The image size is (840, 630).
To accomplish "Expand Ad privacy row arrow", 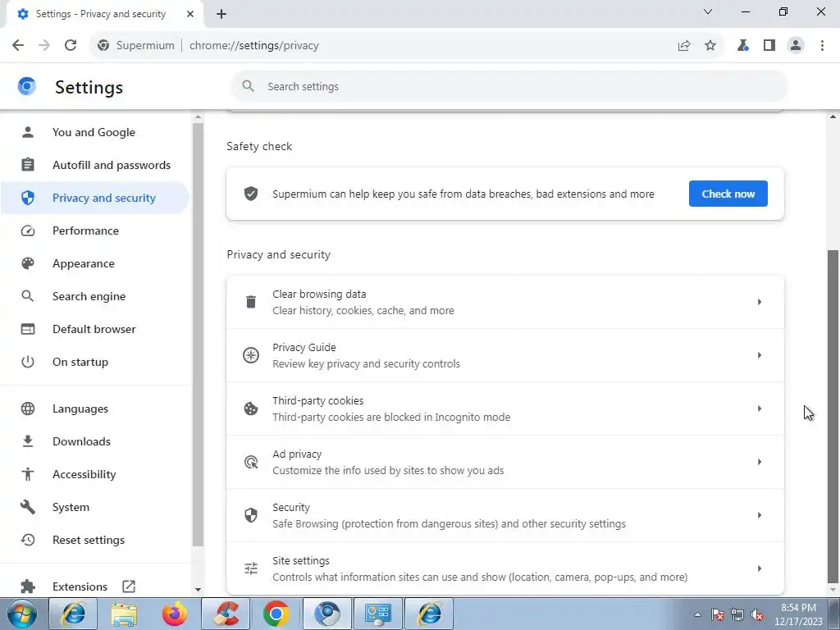I will (x=760, y=462).
